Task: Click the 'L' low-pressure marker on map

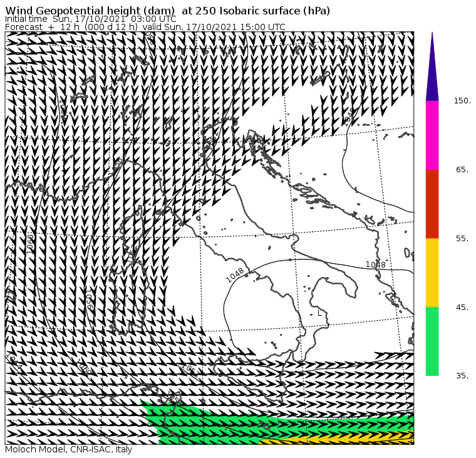Action: [319, 313]
